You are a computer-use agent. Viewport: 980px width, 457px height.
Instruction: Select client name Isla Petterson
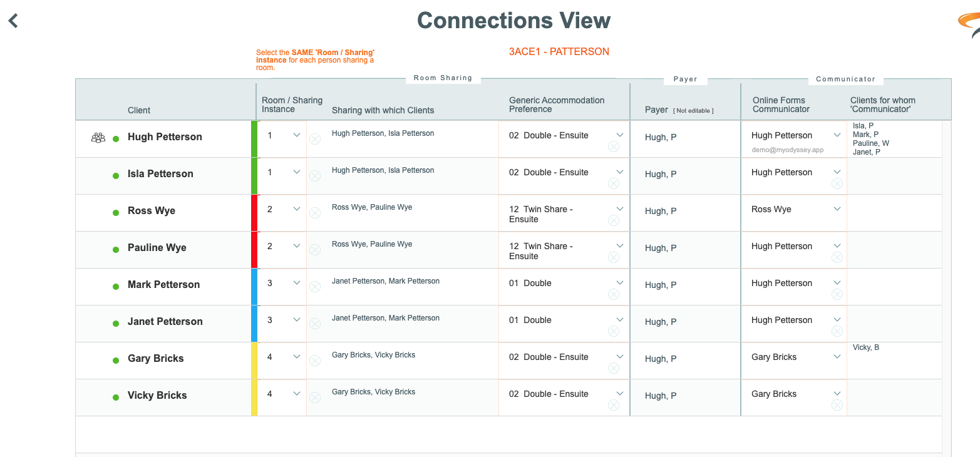pos(160,174)
